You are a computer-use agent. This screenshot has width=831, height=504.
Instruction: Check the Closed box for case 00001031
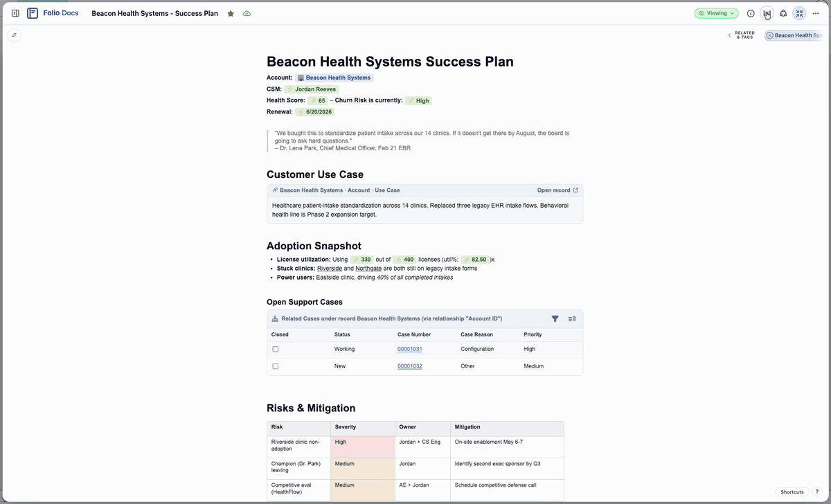275,350
